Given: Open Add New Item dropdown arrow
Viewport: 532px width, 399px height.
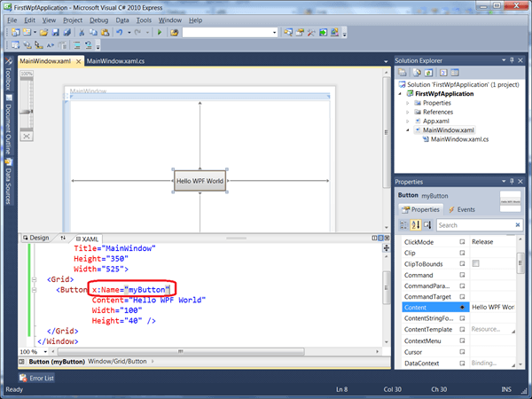Looking at the screenshot, I should click(x=35, y=32).
